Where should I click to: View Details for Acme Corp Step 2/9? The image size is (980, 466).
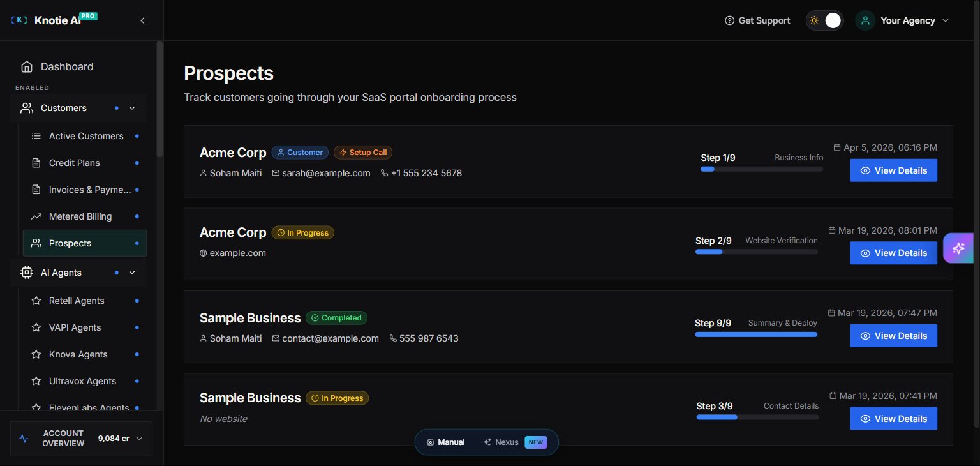(893, 253)
